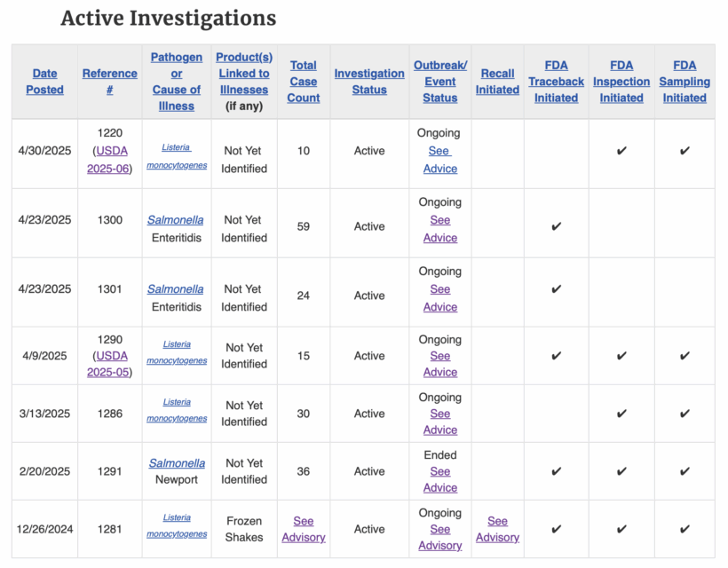Open See Advisory in Recall Initiated column
Image resolution: width=728 pixels, height=568 pixels.
(497, 529)
